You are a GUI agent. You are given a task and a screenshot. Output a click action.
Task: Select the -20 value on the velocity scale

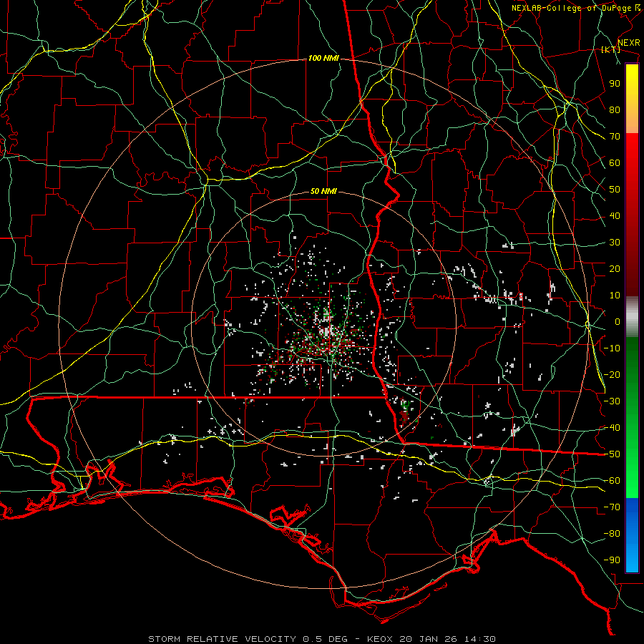click(612, 374)
